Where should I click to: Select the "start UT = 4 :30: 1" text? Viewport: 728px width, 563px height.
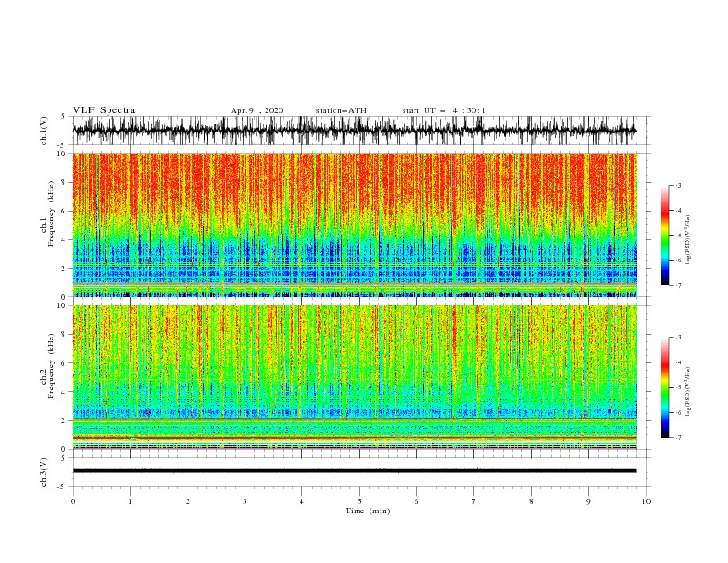[x=444, y=110]
